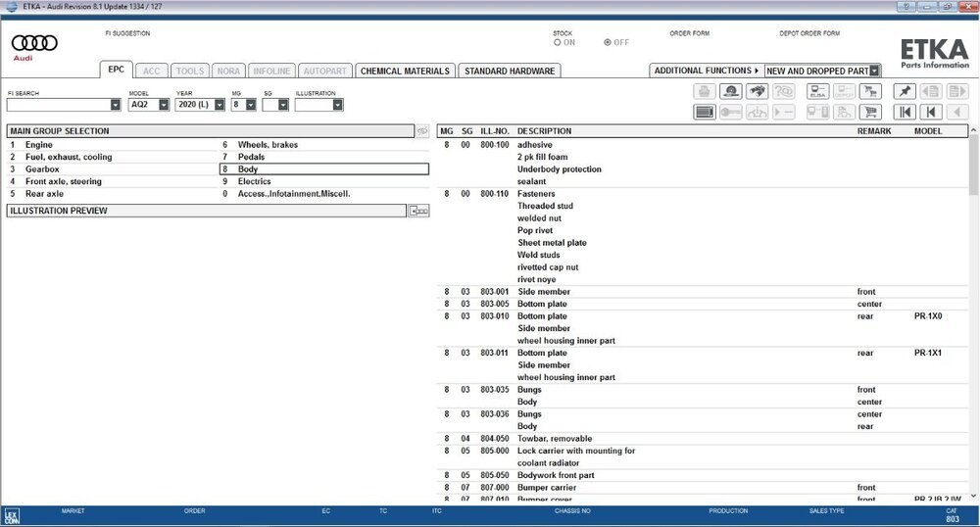This screenshot has width=980, height=527.
Task: Click the monitor-to-device transfer icon
Action: 817,112
